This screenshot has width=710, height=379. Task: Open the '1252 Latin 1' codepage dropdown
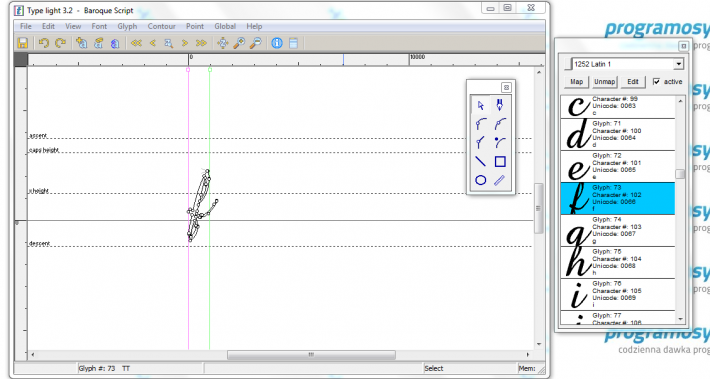click(x=678, y=64)
